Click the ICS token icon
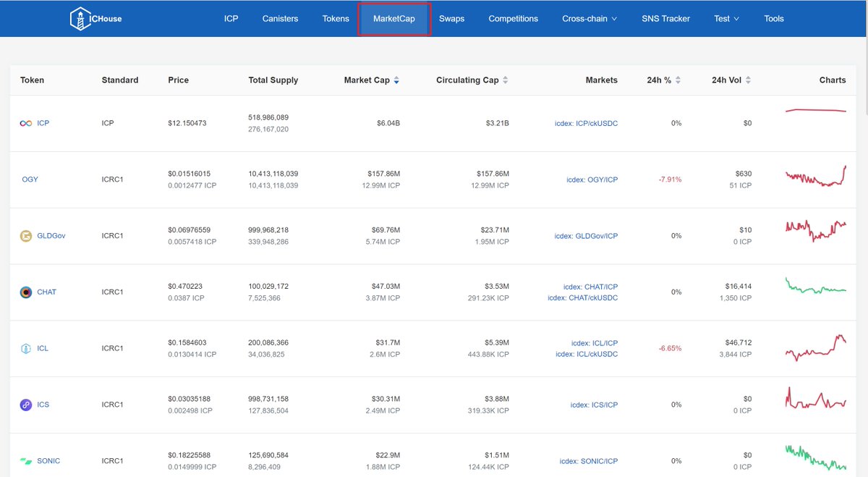Viewport: 868px width, 477px height. [25, 405]
